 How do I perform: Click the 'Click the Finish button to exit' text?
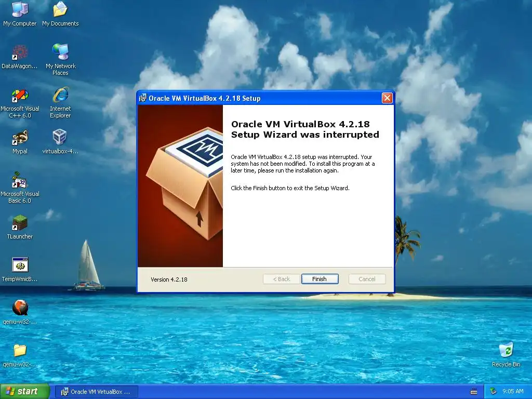(290, 188)
